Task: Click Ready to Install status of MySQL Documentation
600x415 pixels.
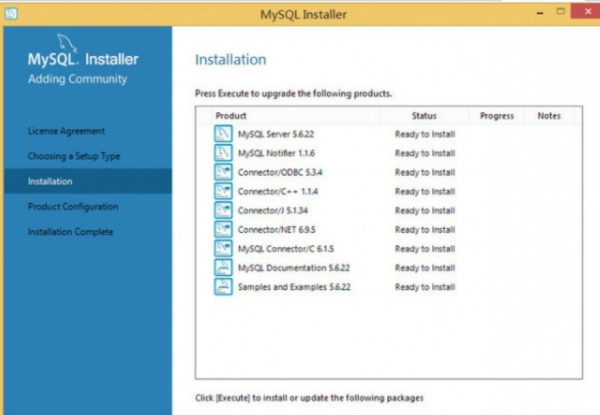Action: (425, 268)
